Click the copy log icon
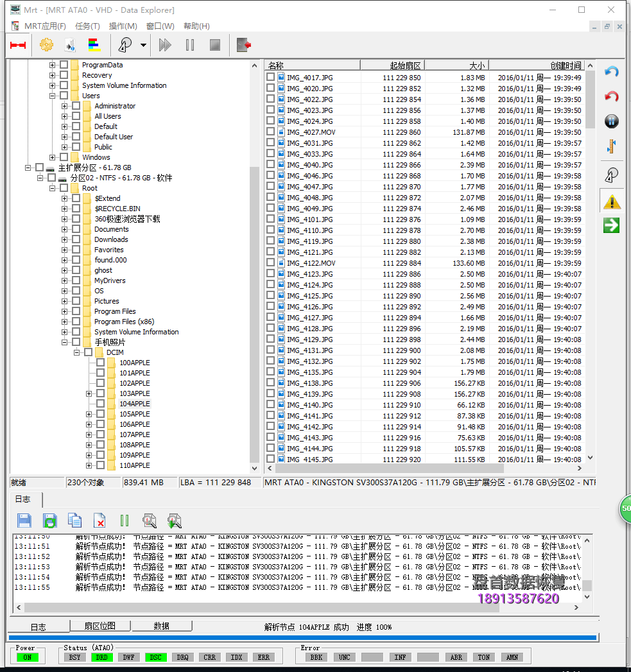The width and height of the screenshot is (631, 672). [x=74, y=521]
